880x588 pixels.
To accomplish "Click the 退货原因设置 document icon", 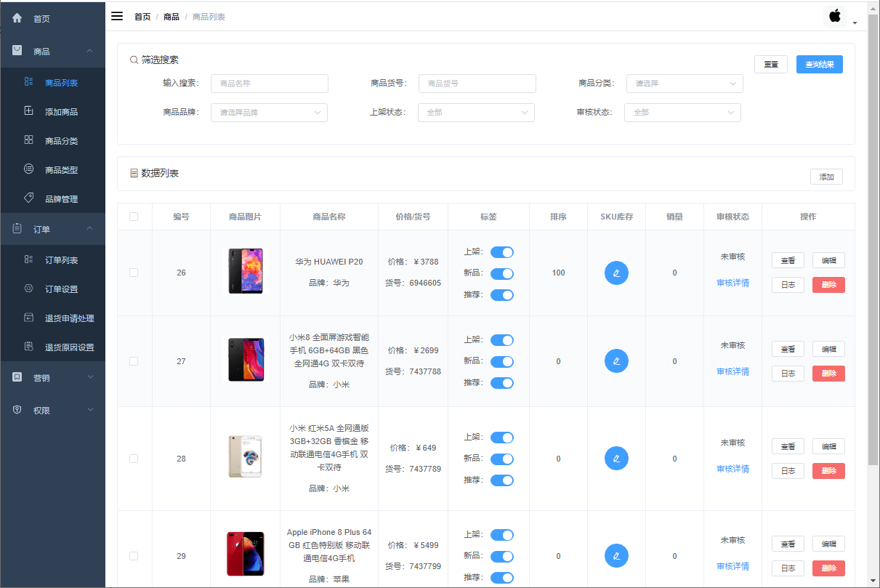I will coord(29,346).
